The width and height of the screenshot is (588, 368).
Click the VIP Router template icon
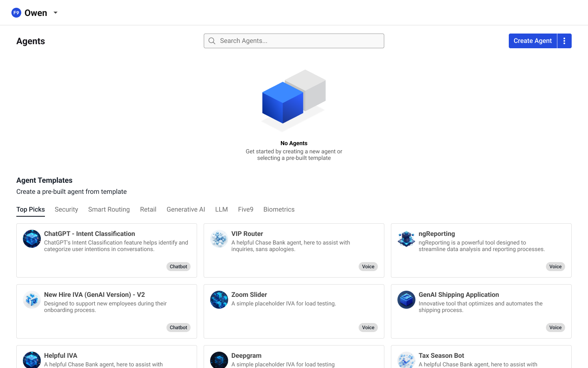pos(219,239)
